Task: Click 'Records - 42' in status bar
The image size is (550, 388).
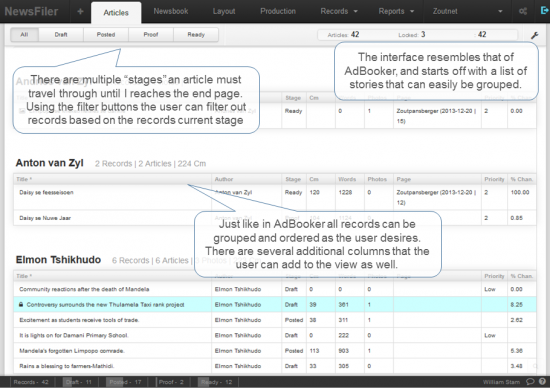Action: pos(31,382)
